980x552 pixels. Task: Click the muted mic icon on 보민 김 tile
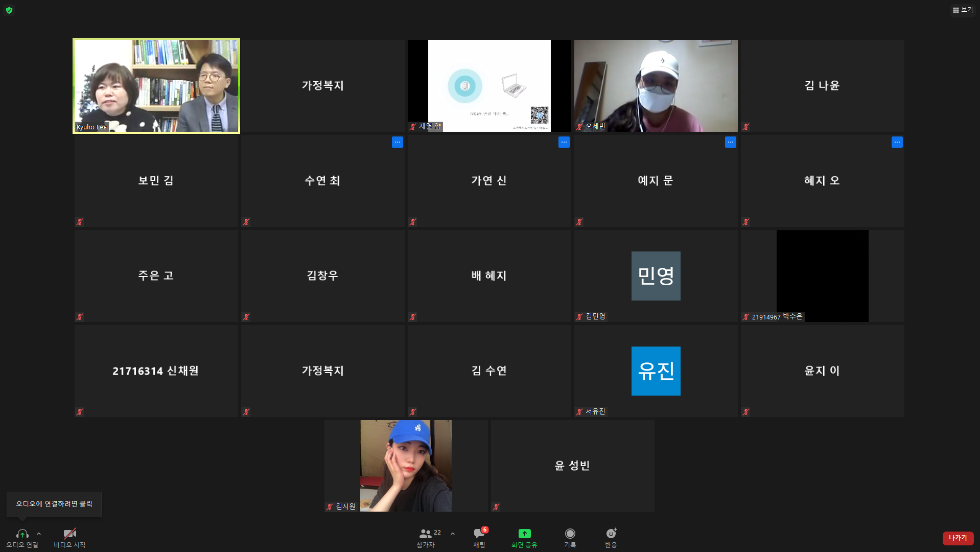coord(80,222)
